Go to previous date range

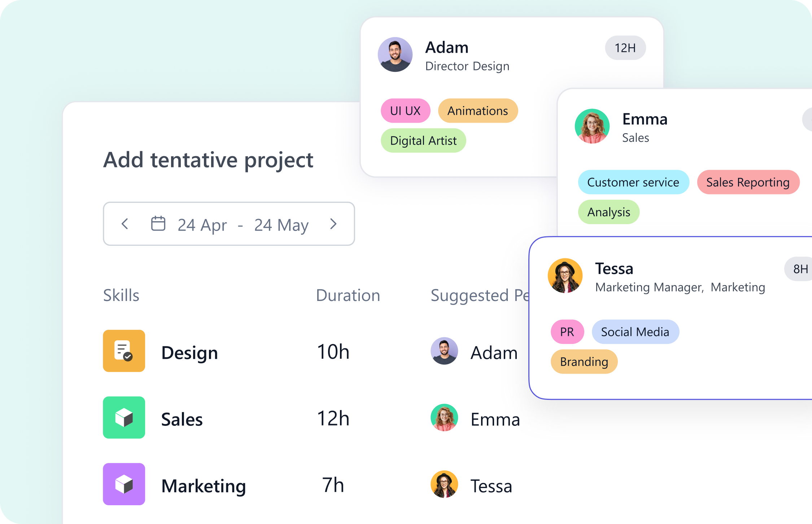125,224
